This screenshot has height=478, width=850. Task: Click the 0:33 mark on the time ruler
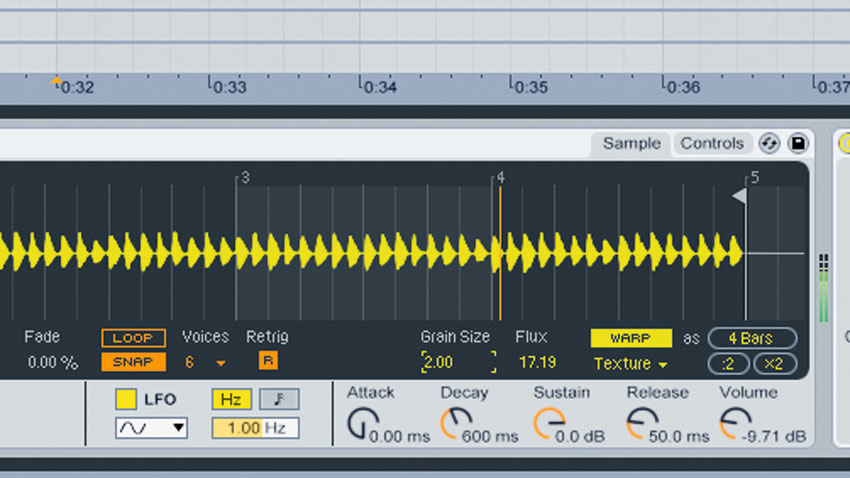pos(227,86)
